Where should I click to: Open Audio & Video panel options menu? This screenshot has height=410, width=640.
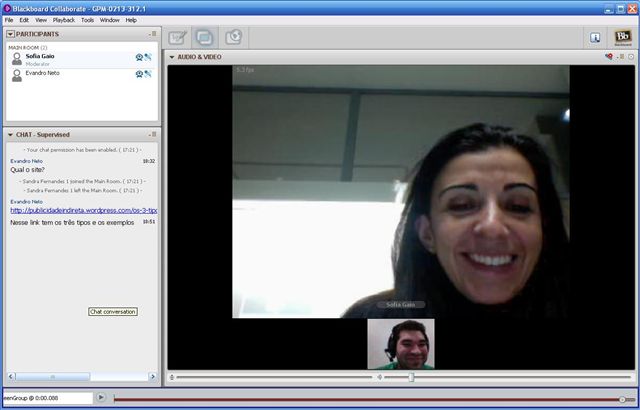622,57
